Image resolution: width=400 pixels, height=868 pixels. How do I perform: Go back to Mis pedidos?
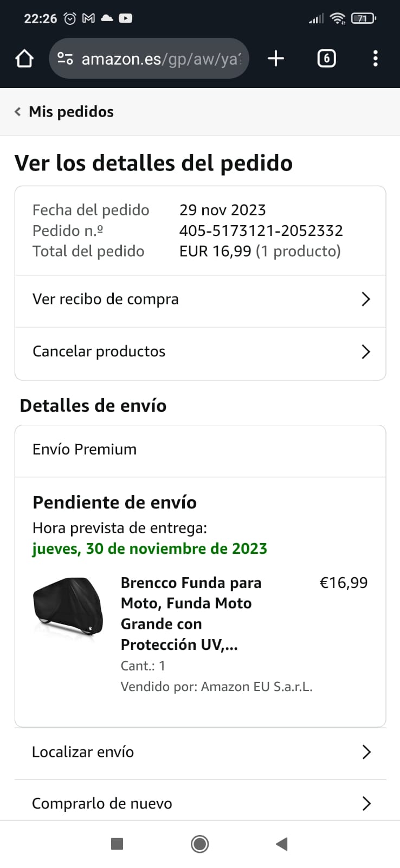tap(71, 112)
